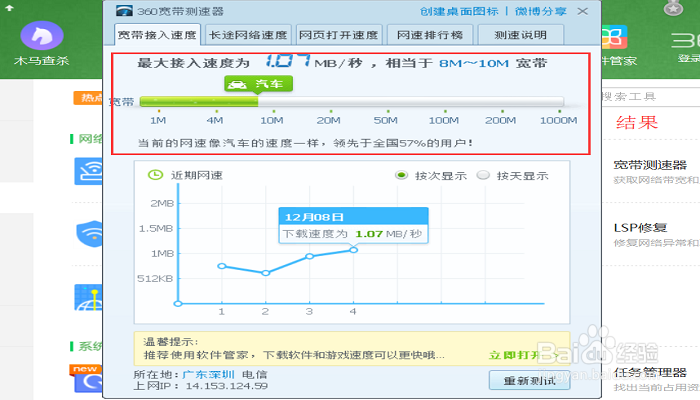The width and height of the screenshot is (700, 400).
Task: Click the 12月08日 tooltip header
Action: coord(354,217)
